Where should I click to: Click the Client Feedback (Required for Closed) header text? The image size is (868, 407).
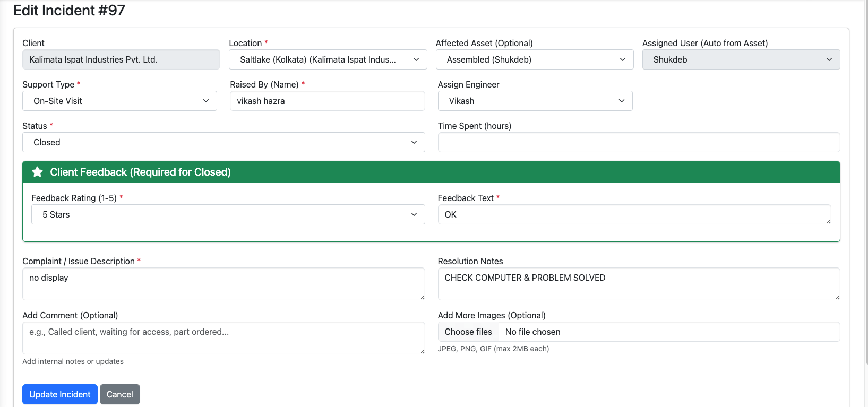tap(140, 172)
